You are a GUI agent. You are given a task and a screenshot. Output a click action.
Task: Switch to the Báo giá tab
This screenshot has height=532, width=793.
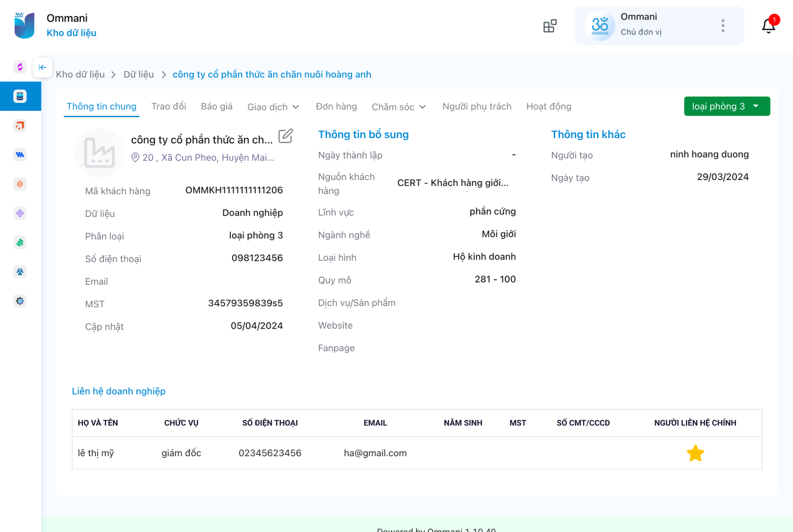point(216,106)
